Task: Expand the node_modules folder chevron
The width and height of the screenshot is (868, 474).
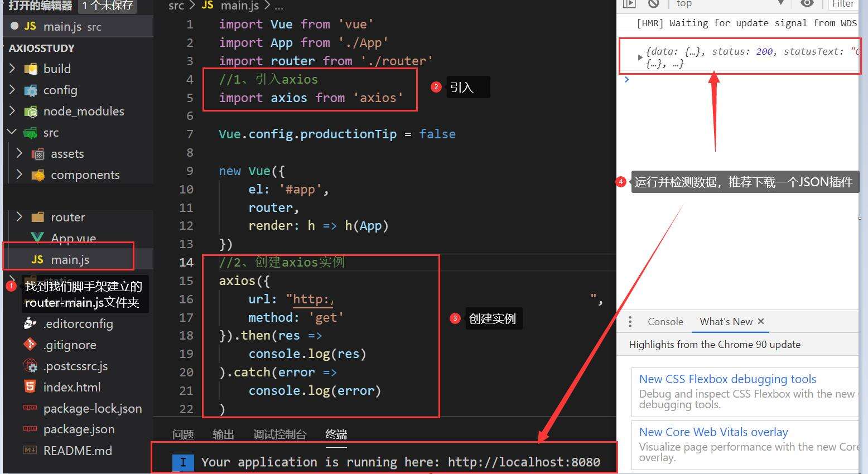Action: pyautogui.click(x=12, y=111)
